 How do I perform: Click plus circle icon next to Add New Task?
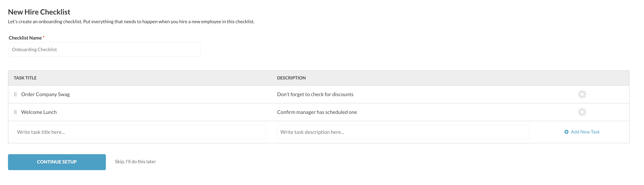coord(566,132)
